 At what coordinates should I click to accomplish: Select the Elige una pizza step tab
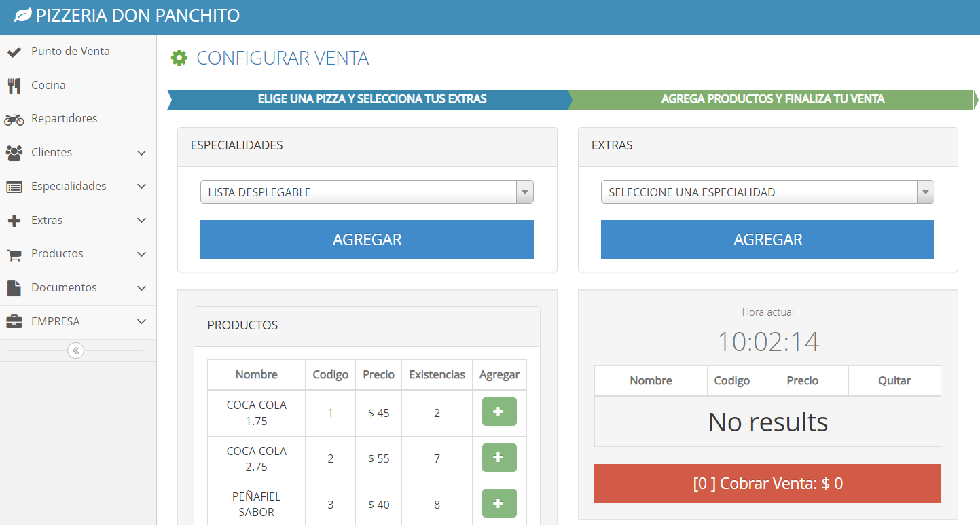tap(371, 99)
